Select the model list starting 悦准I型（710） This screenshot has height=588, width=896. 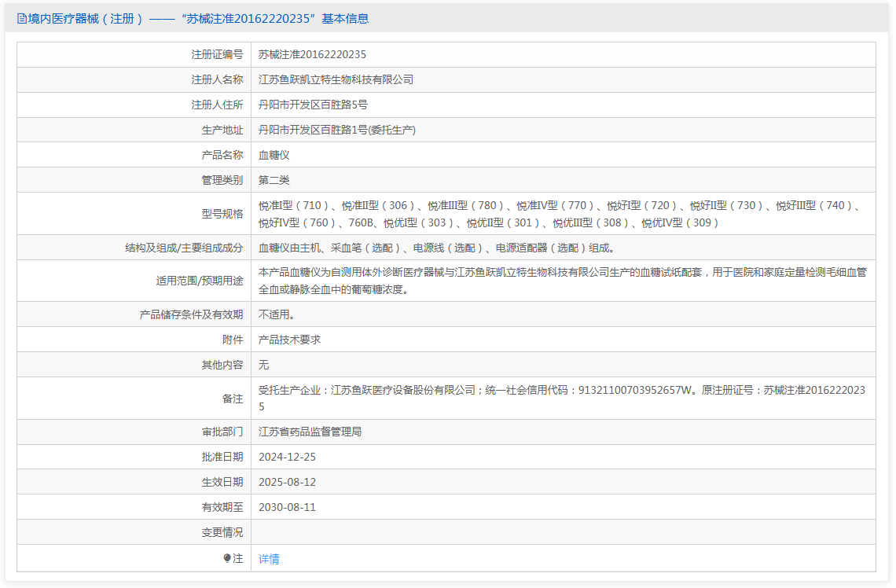[x=561, y=214]
